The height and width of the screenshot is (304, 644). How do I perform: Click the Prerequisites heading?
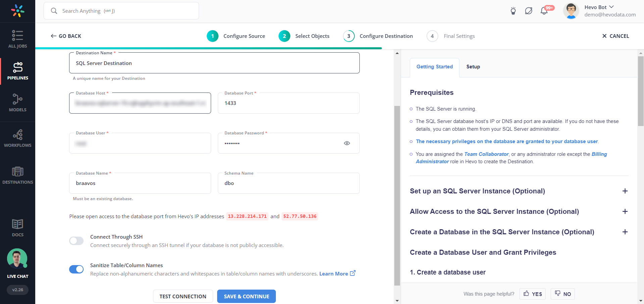coord(432,93)
